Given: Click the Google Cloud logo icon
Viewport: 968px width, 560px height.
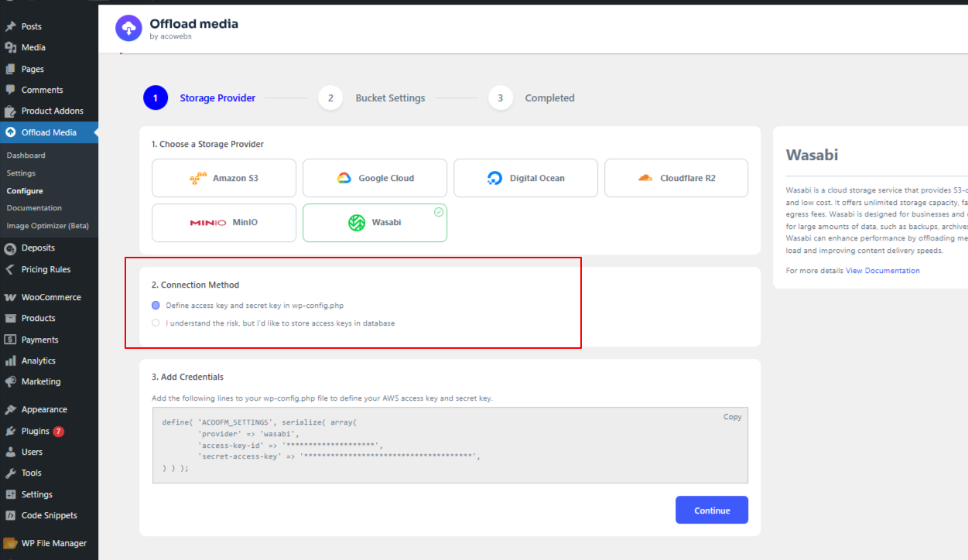Looking at the screenshot, I should coord(344,178).
